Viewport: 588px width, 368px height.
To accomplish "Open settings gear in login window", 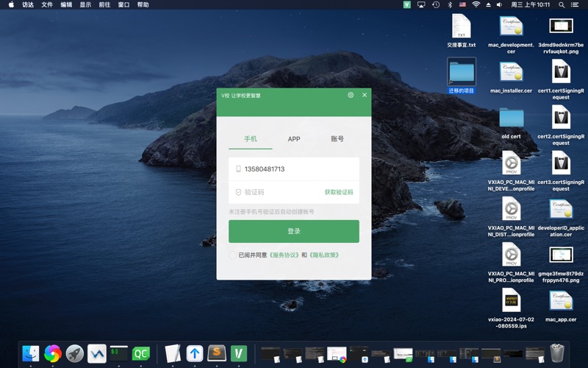I will 351,95.
